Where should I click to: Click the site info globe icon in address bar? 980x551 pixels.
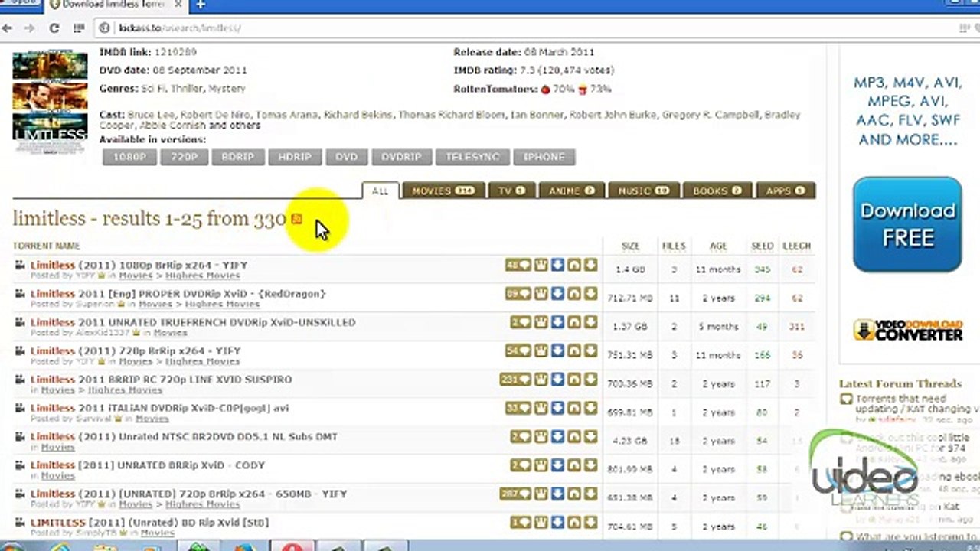106,28
